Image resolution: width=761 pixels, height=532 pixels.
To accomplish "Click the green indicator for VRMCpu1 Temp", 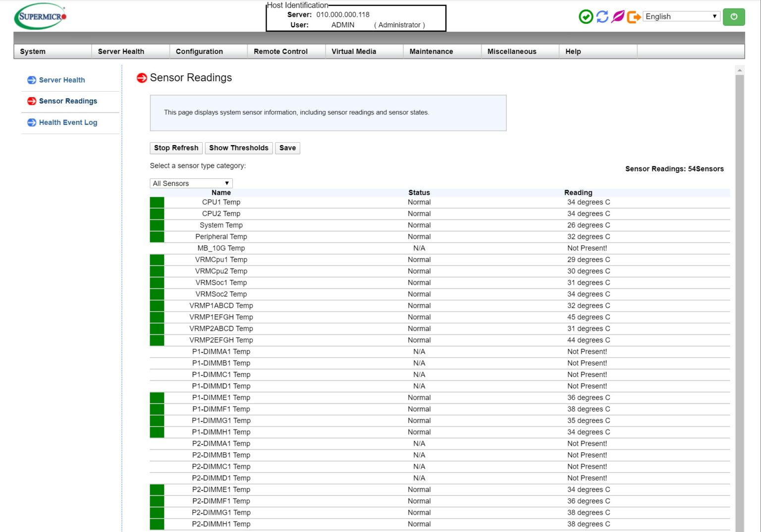I will pyautogui.click(x=156, y=260).
